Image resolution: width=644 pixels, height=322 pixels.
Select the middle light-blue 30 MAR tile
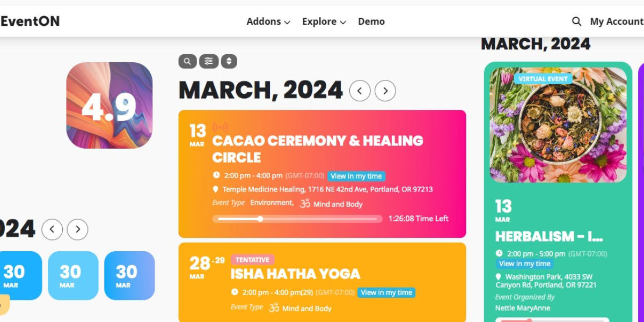73,275
